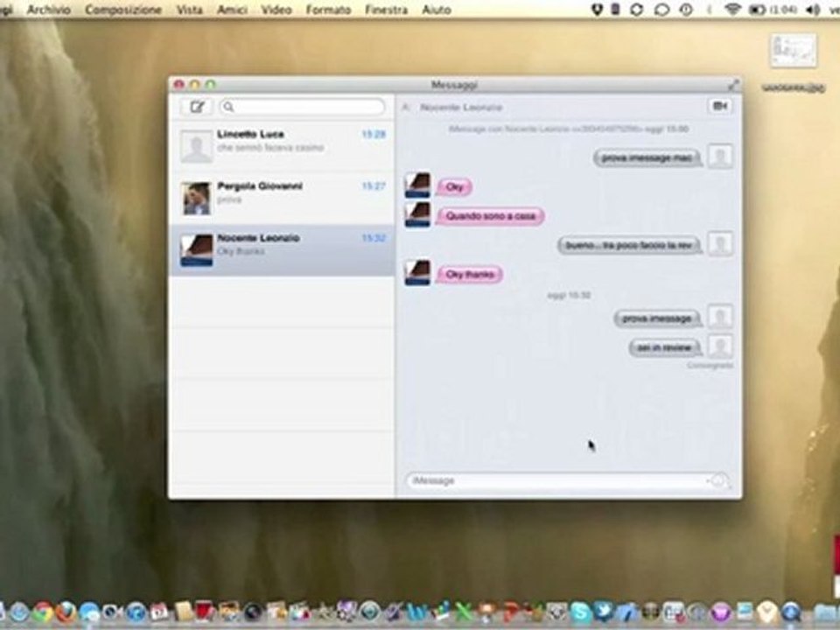Open the Amici menu
This screenshot has height=630, width=840.
(232, 10)
